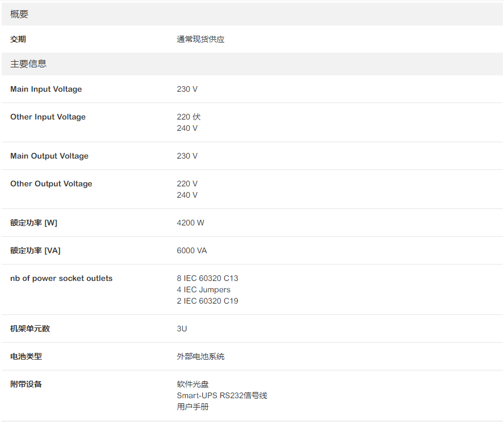Click the 额定功率 [VA] label
The image size is (504, 422).
[x=35, y=250]
